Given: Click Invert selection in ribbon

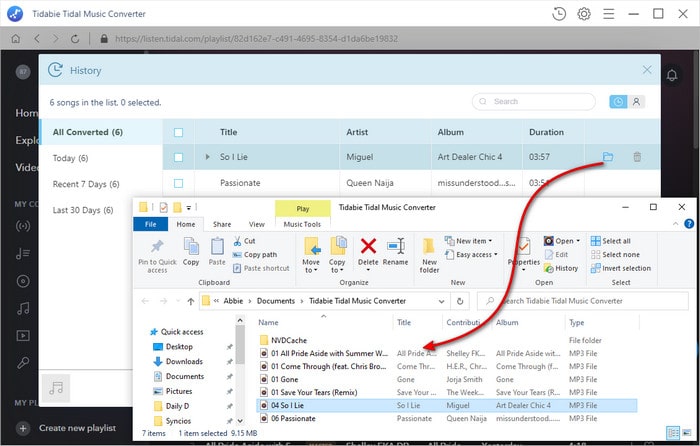Looking at the screenshot, I should coord(621,268).
